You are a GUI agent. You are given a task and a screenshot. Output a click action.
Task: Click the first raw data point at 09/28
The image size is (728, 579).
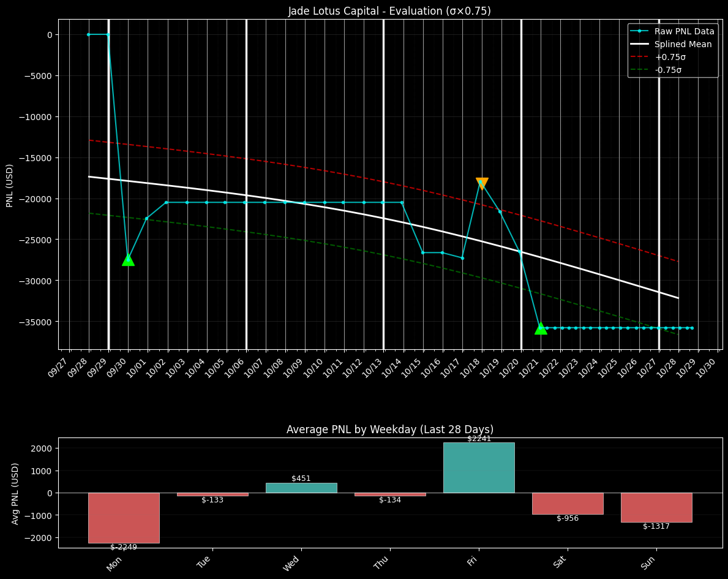point(89,34)
